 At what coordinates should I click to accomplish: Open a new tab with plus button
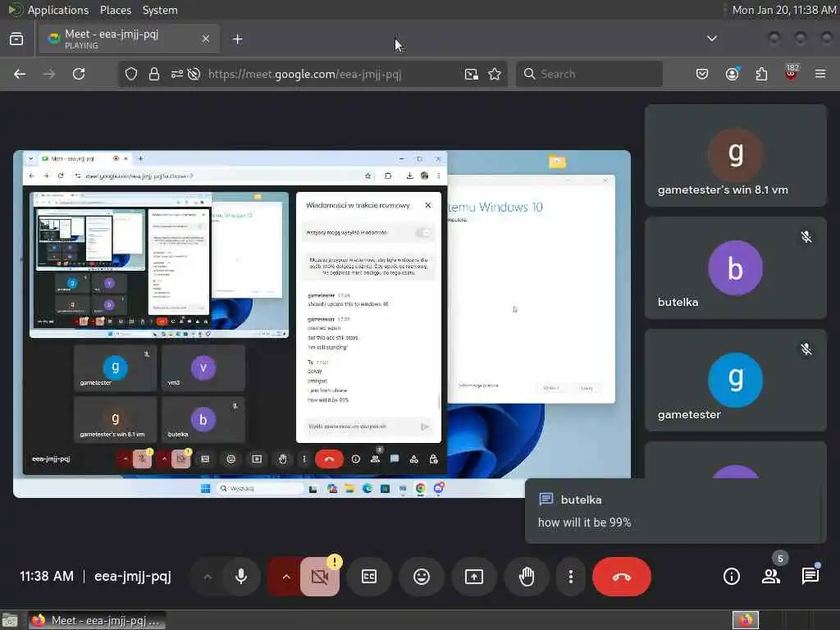click(238, 39)
